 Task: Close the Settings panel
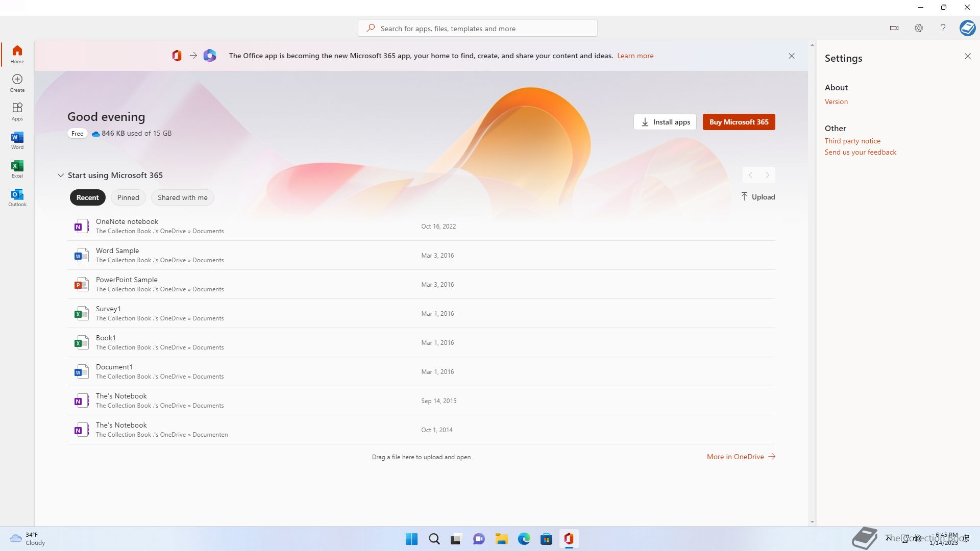tap(968, 56)
